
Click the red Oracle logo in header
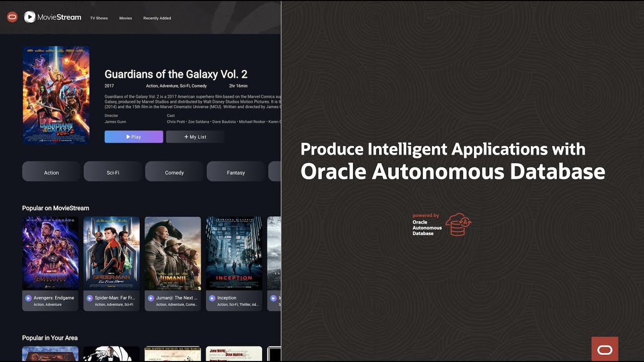(x=13, y=17)
